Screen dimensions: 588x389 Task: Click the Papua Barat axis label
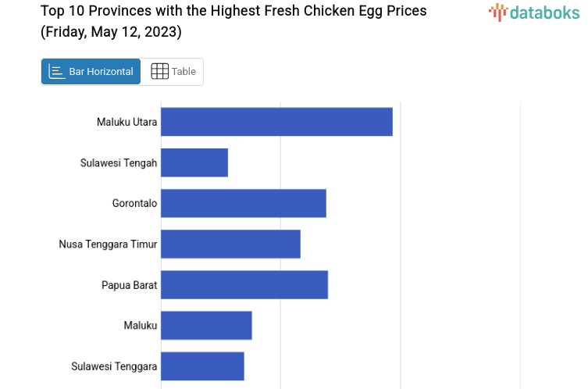pos(129,284)
